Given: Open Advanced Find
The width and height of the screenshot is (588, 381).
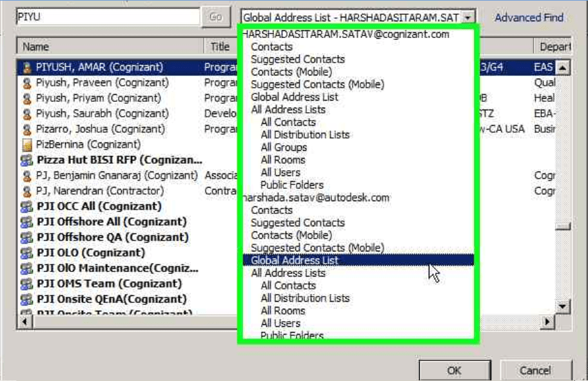Looking at the screenshot, I should (529, 17).
